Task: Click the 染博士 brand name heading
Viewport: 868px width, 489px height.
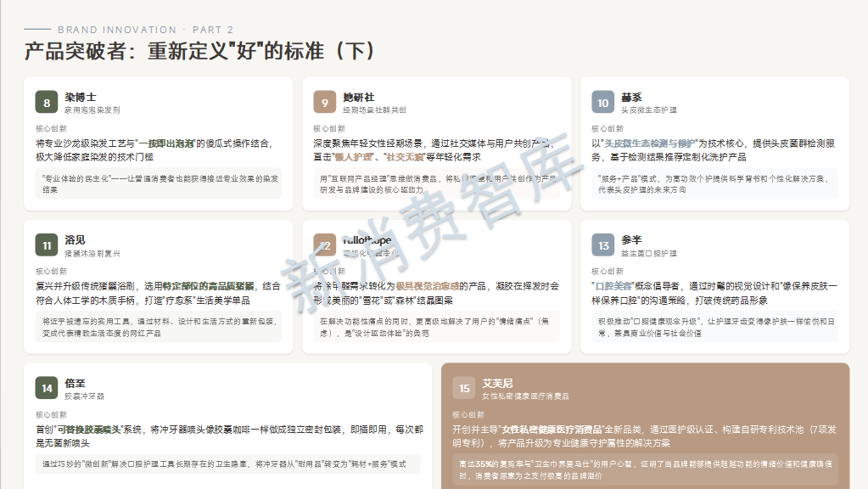Action: coord(81,97)
